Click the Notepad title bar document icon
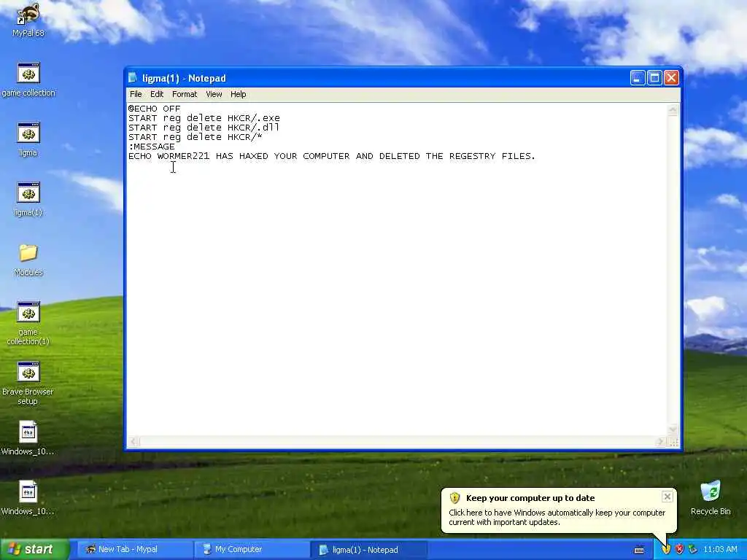The height and width of the screenshot is (560, 747). tap(133, 77)
